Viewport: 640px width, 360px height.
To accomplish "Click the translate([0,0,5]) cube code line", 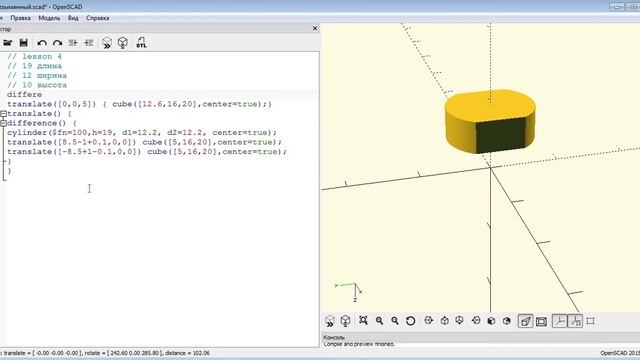I will (139, 104).
